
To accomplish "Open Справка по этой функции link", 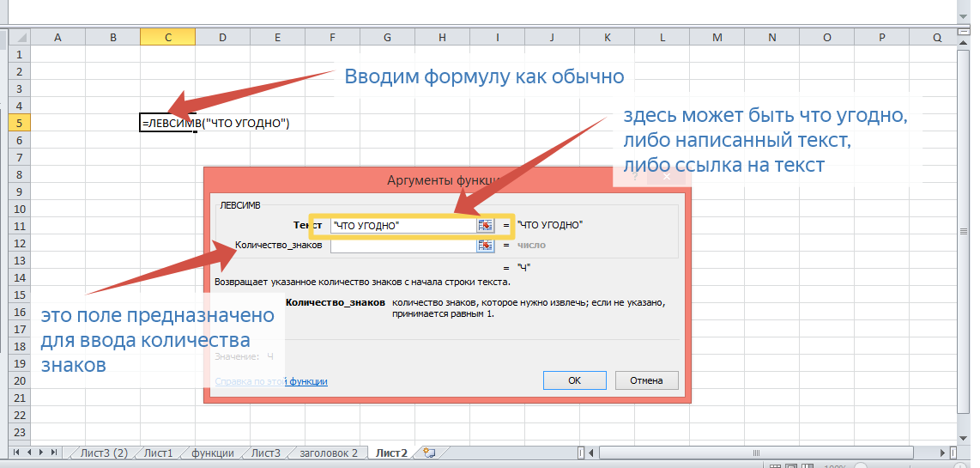I will click(271, 381).
